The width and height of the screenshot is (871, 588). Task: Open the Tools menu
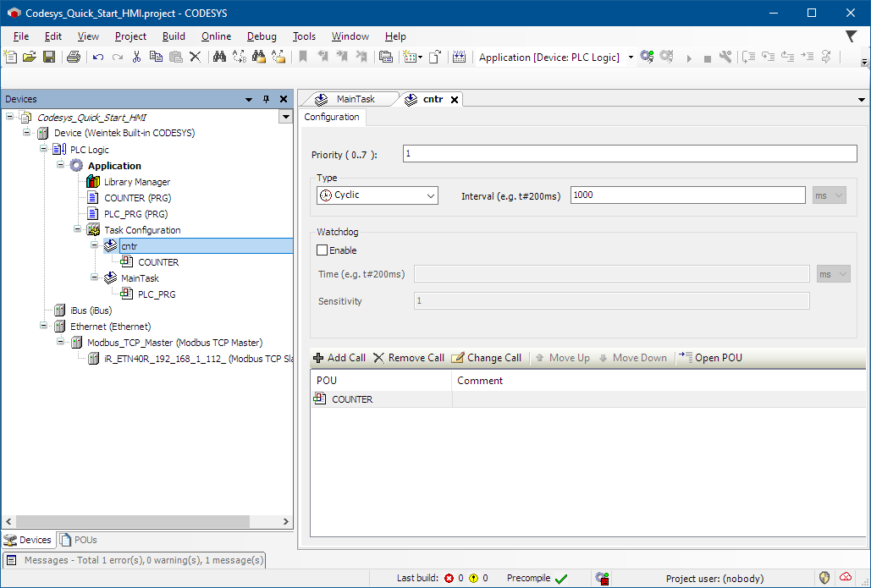[304, 36]
